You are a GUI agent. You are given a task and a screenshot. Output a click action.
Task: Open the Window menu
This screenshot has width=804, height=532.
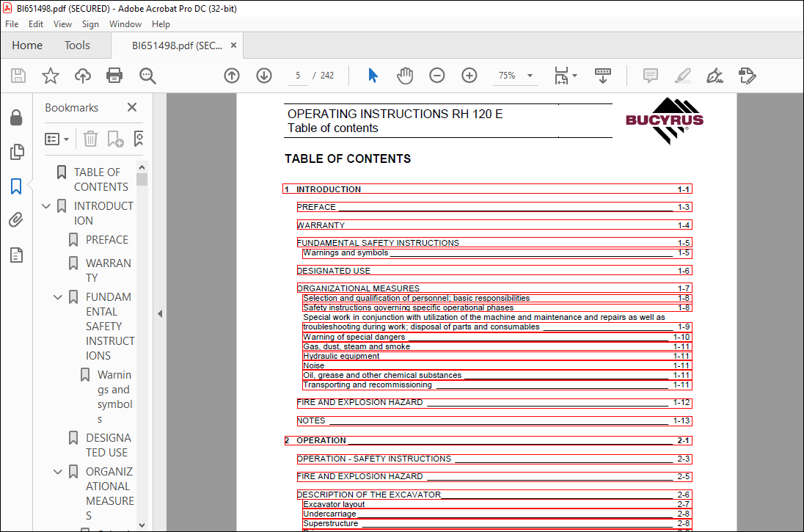(x=125, y=24)
